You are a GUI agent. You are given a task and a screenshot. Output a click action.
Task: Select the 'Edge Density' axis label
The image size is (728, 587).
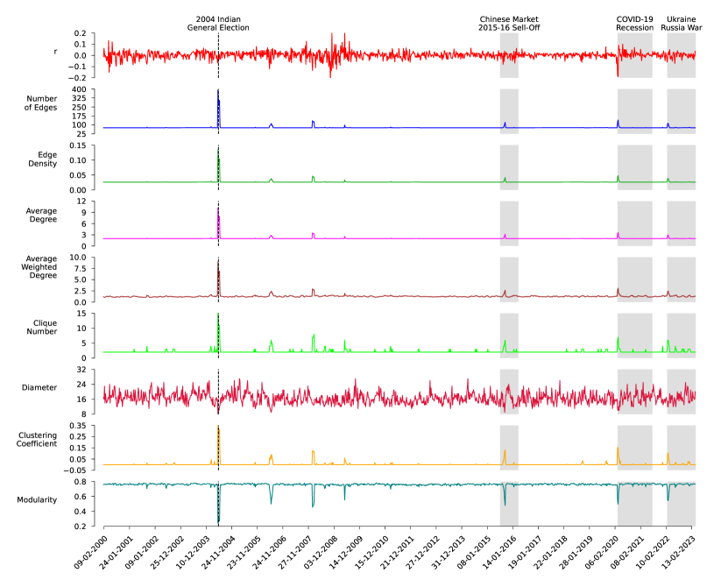(43, 159)
